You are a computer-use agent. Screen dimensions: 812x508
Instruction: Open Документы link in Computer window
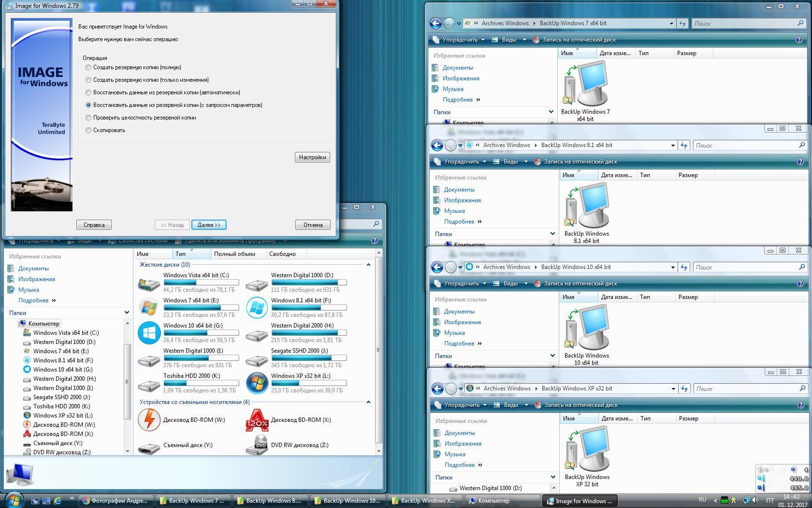[x=33, y=269]
